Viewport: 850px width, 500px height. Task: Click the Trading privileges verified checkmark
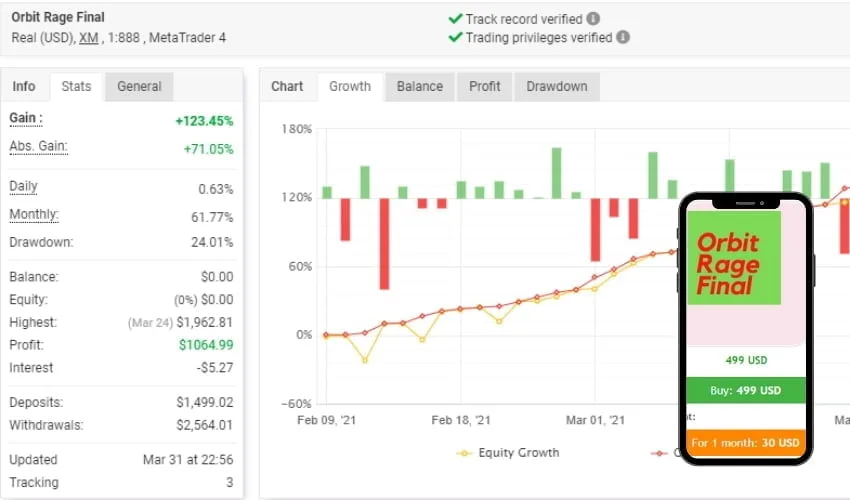[x=456, y=38]
